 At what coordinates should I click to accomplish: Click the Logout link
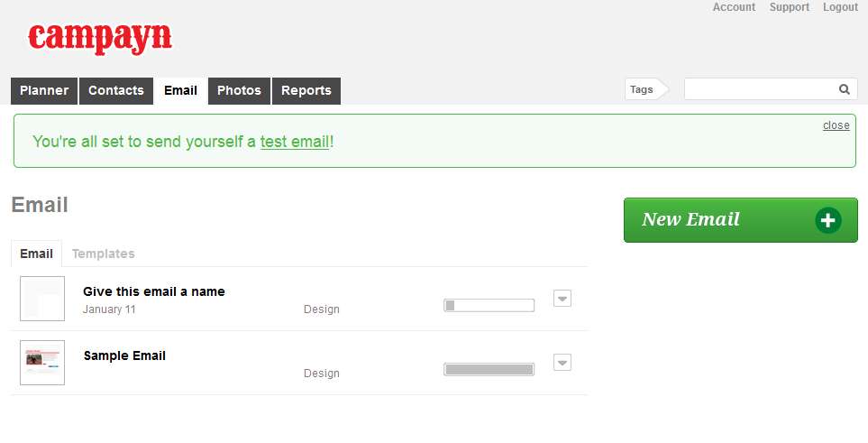pyautogui.click(x=840, y=7)
